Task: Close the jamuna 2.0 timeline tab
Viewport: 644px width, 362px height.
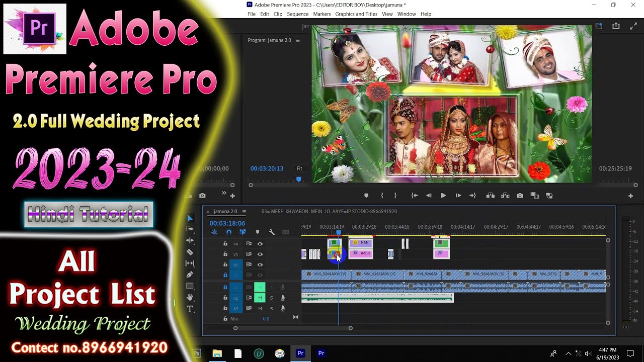Action: tap(209, 212)
